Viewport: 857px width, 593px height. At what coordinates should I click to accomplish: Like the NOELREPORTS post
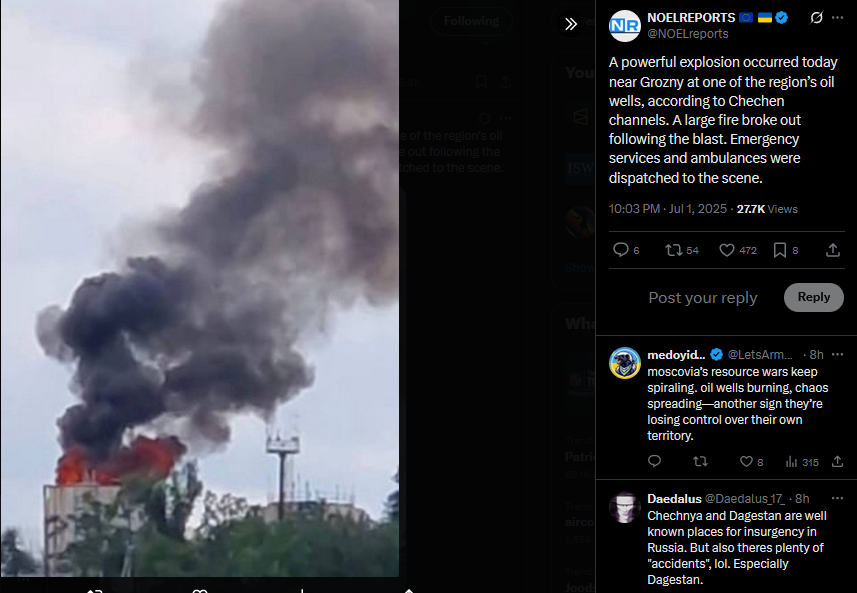click(726, 250)
